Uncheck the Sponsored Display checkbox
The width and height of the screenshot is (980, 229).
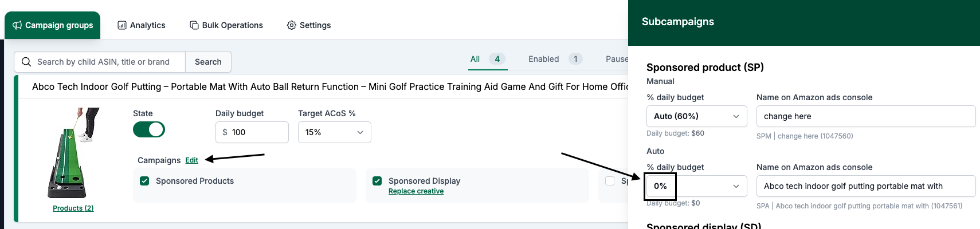(x=377, y=181)
